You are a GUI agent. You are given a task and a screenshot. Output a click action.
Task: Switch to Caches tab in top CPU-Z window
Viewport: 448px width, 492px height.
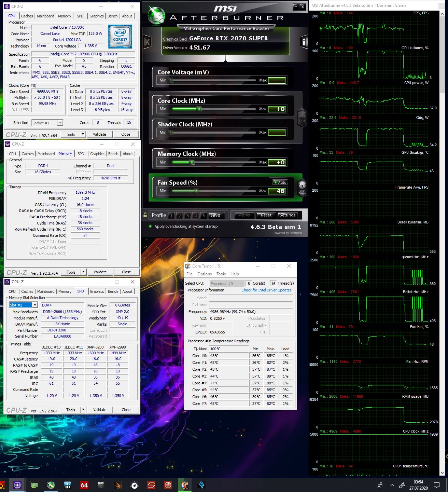(x=27, y=16)
